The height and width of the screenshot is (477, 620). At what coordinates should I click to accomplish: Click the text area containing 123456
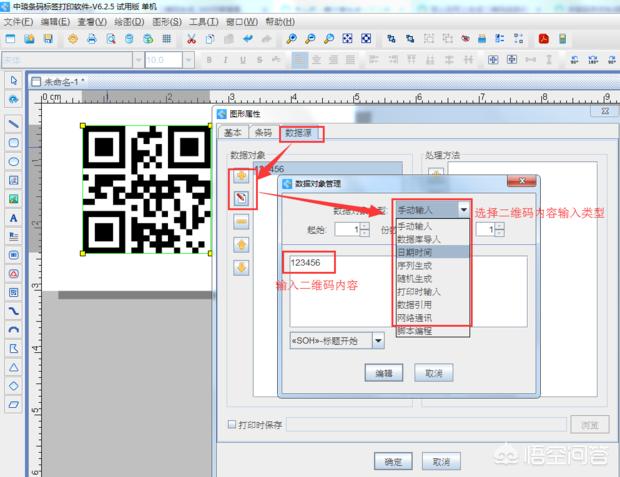click(x=408, y=292)
